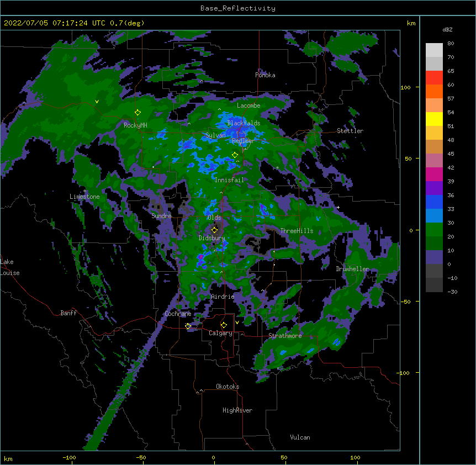Click the Okotoks town label

[x=228, y=387]
